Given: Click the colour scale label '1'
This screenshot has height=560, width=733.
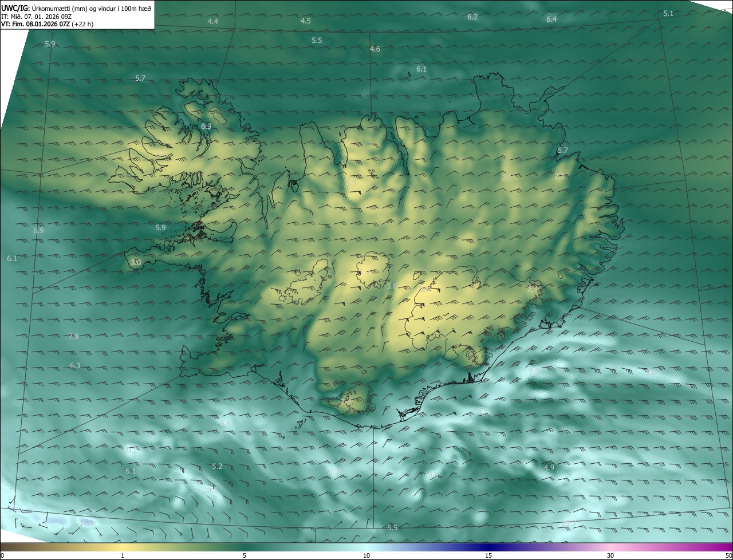Looking at the screenshot, I should pos(123,555).
